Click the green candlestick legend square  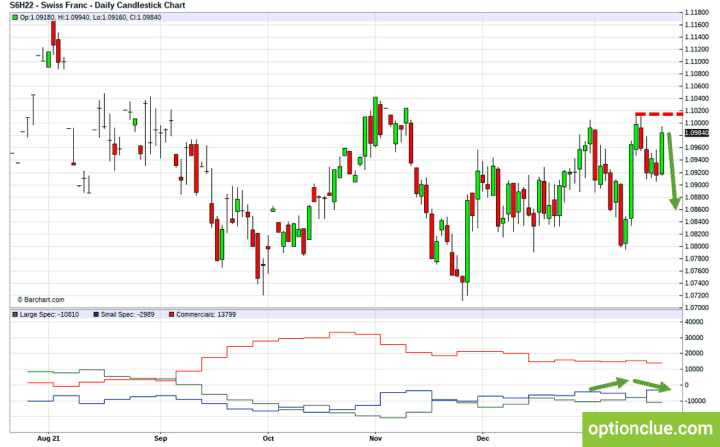pos(15,17)
